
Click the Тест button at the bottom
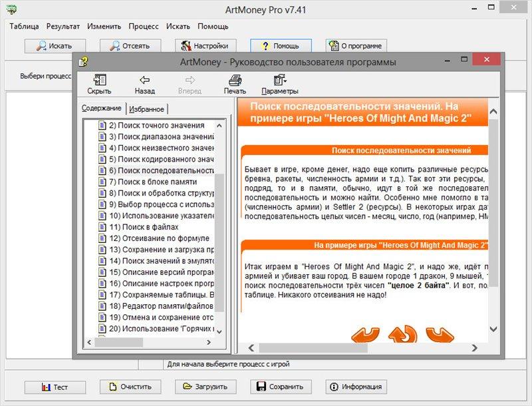(55, 387)
